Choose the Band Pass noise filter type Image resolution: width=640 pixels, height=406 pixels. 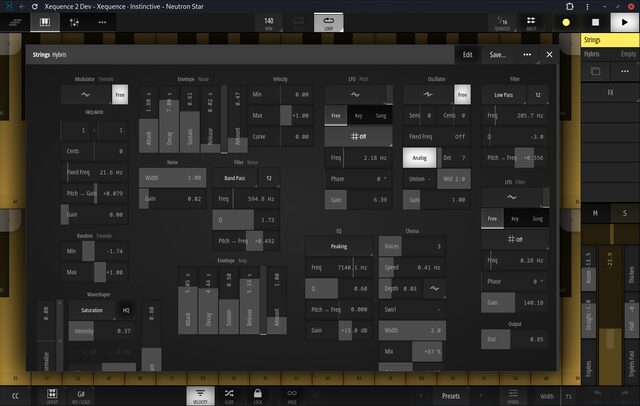[235, 178]
